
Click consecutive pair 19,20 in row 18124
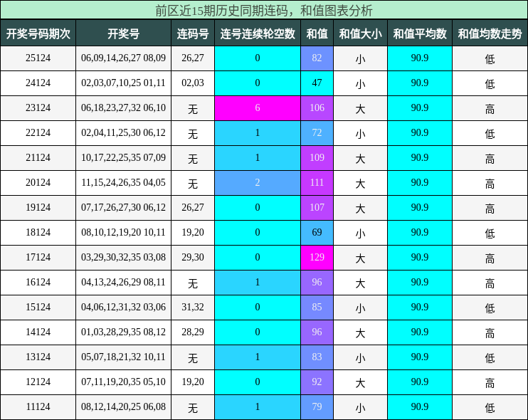tap(193, 232)
